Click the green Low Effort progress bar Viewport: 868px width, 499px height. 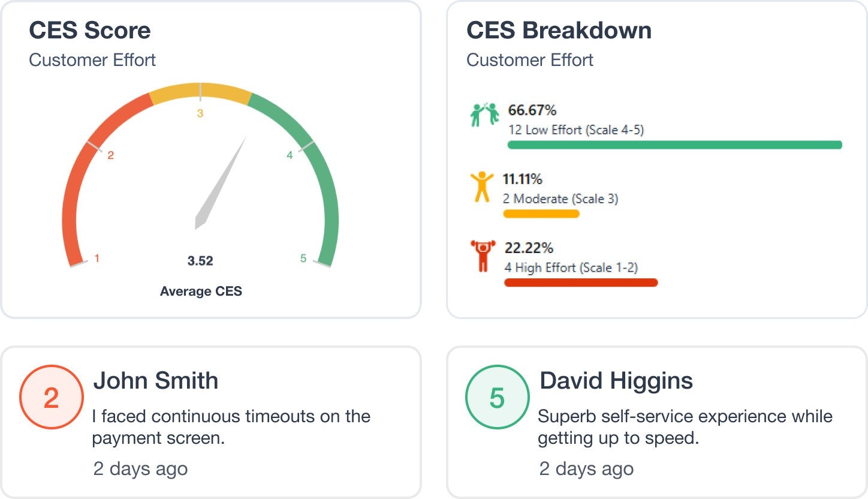(x=675, y=145)
